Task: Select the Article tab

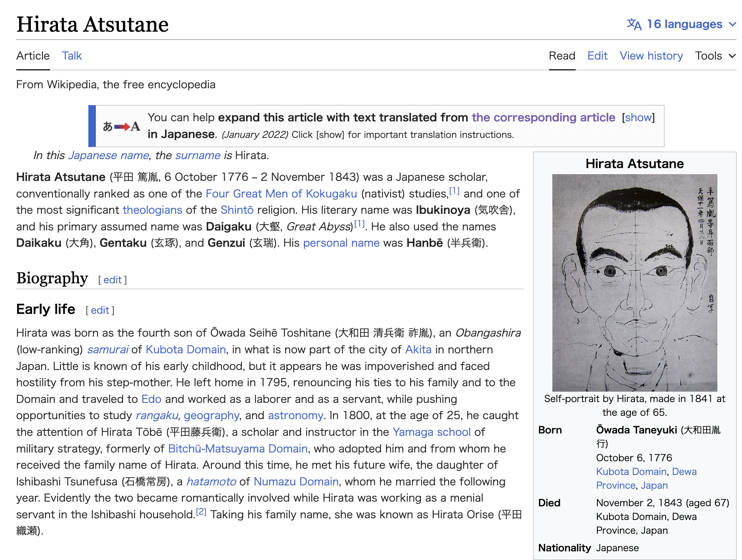Action: click(x=33, y=56)
